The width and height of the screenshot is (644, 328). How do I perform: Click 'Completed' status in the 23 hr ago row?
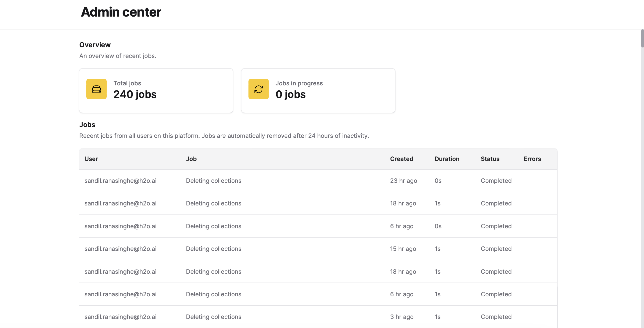tap(496, 181)
